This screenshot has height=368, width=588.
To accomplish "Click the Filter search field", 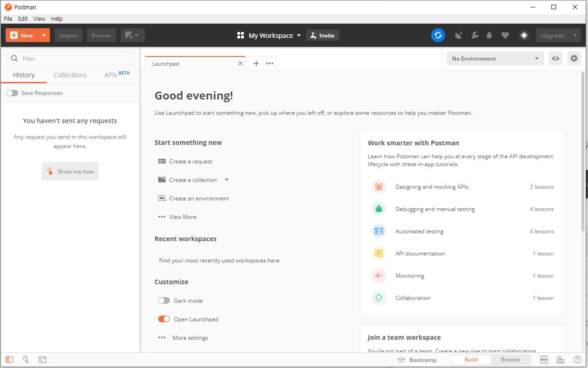I will (x=70, y=58).
